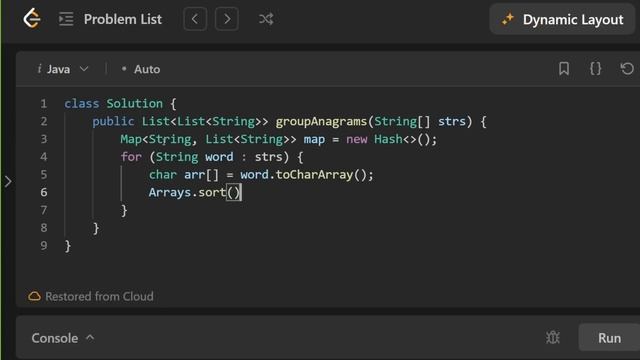Click line number 6 in the gutter
Viewport: 640px width, 360px height.
coord(44,192)
